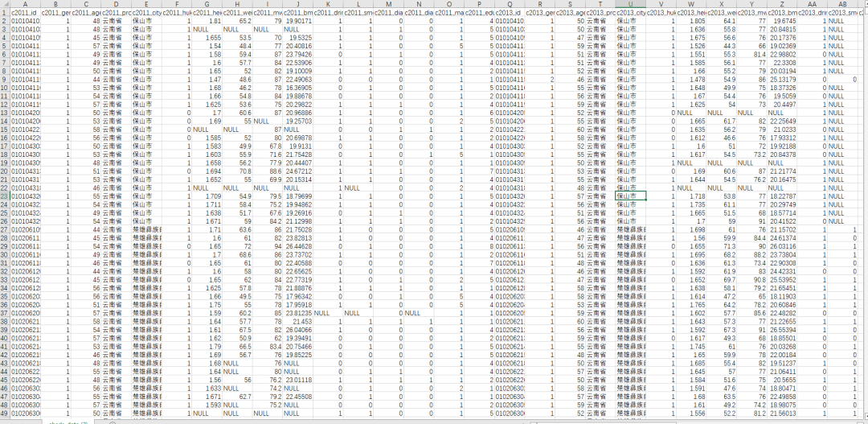
Task: Click cell with value 22.48282
Action: click(x=782, y=313)
